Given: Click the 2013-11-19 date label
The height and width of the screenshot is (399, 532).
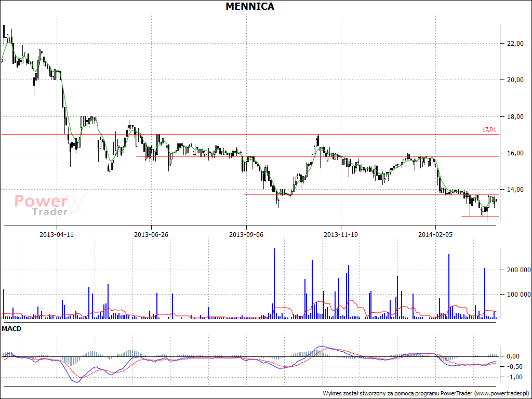Looking at the screenshot, I should pos(341,234).
